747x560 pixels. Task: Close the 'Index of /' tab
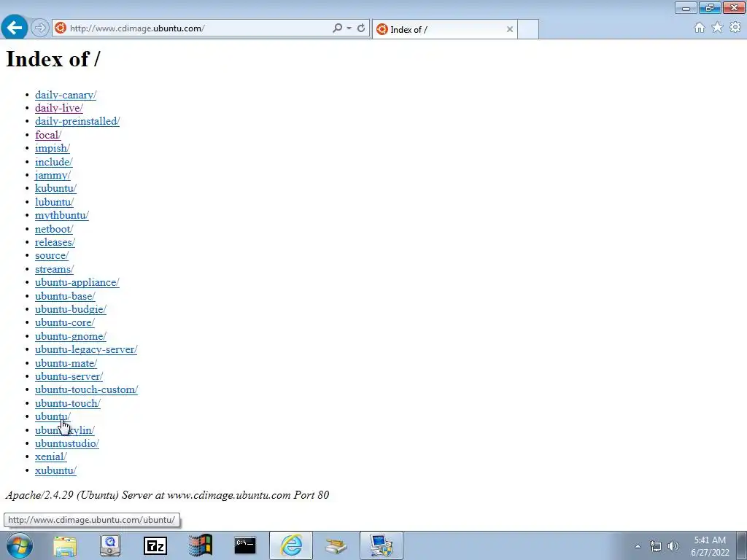[510, 29]
